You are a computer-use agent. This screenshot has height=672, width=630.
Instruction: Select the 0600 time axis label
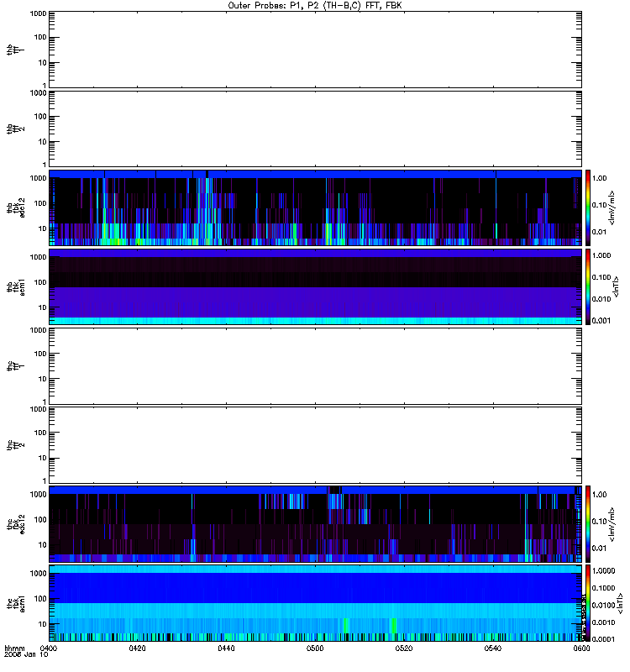click(x=581, y=648)
